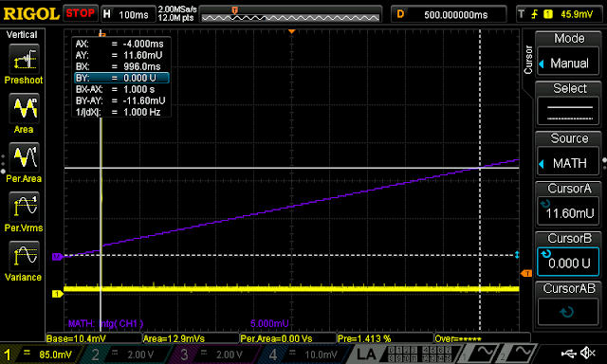
Task: Open the cursor Select line type option
Action: pos(568,112)
